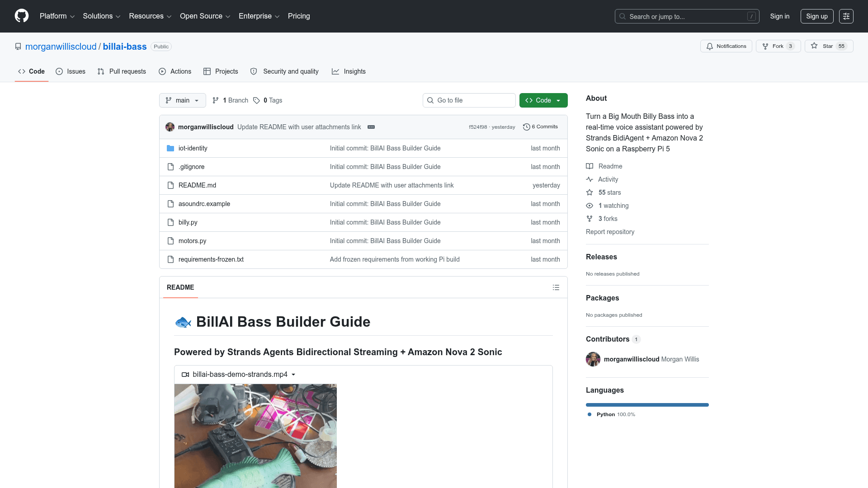Play the demo video thumbnail
Viewport: 868px width, 488px height.
[255, 436]
